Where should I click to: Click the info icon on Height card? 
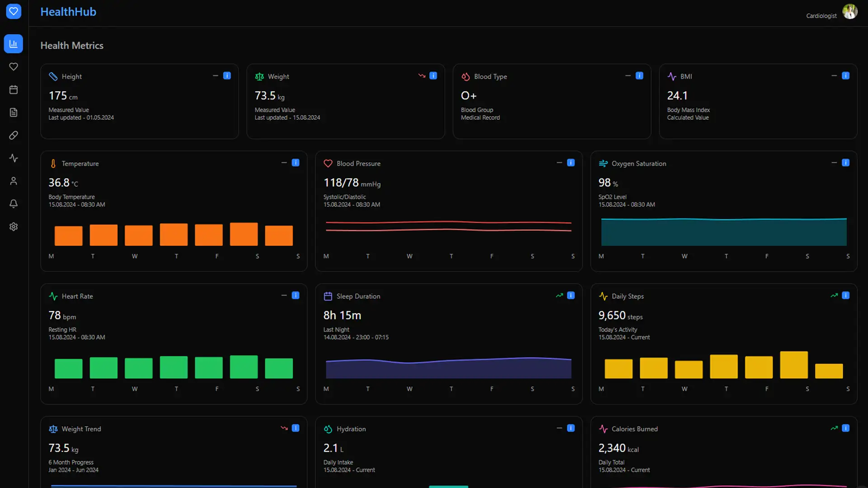tap(227, 76)
